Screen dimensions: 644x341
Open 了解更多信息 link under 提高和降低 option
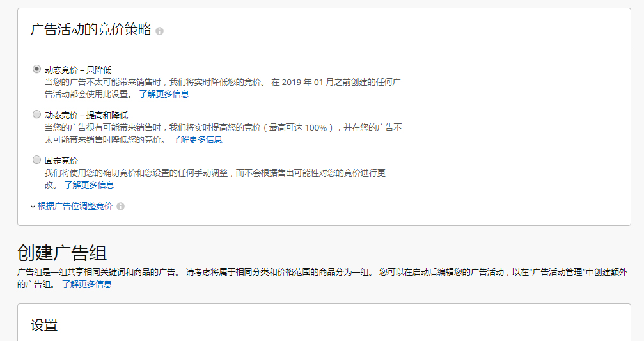[197, 139]
